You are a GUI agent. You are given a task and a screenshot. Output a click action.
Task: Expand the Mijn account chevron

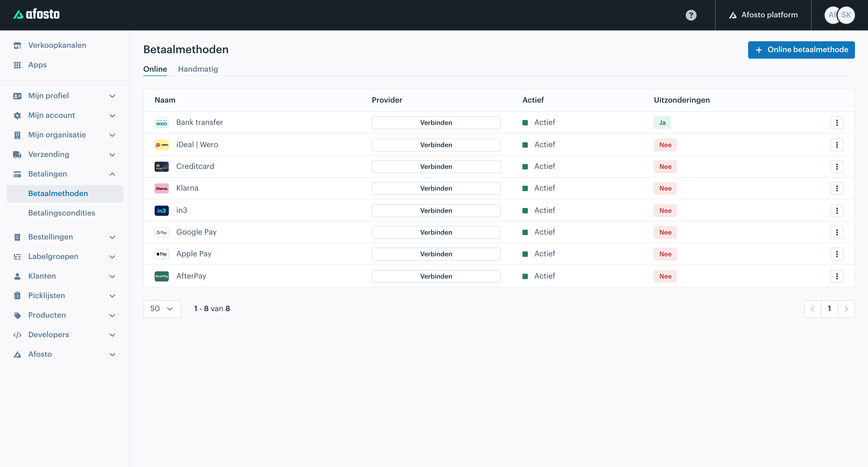click(112, 116)
